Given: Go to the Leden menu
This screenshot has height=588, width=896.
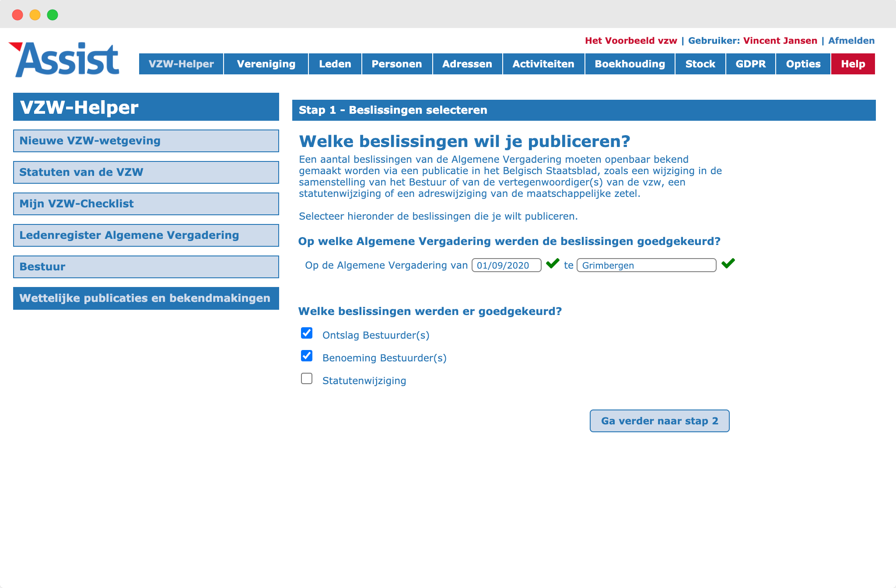Looking at the screenshot, I should [x=335, y=64].
